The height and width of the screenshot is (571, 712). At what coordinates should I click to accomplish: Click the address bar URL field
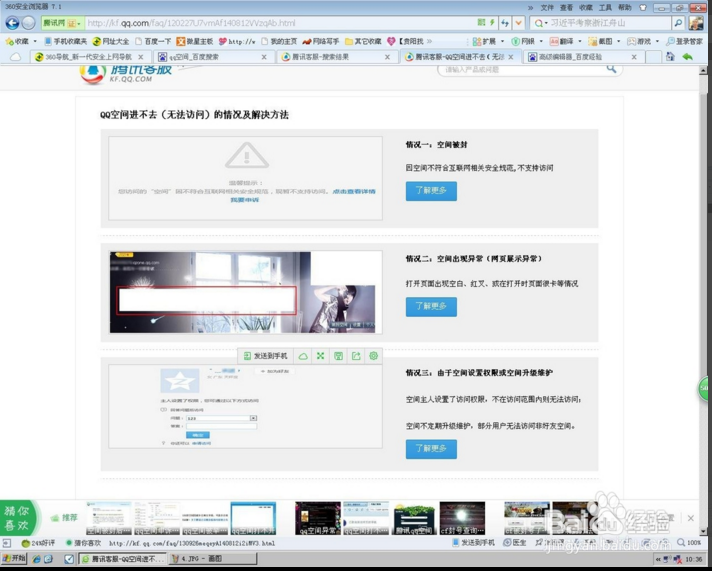click(280, 23)
